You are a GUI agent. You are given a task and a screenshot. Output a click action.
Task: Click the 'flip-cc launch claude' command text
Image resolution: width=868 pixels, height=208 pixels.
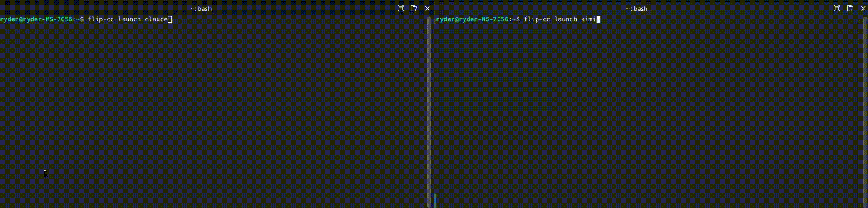pos(128,19)
